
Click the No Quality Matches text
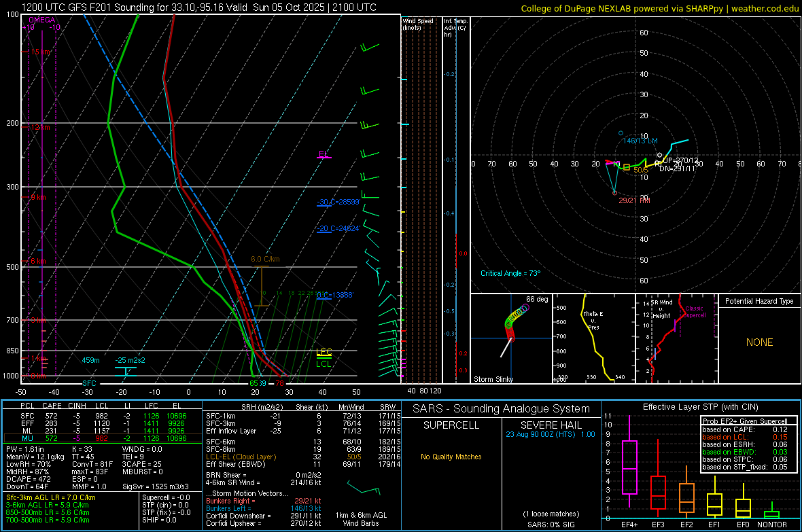[451, 457]
